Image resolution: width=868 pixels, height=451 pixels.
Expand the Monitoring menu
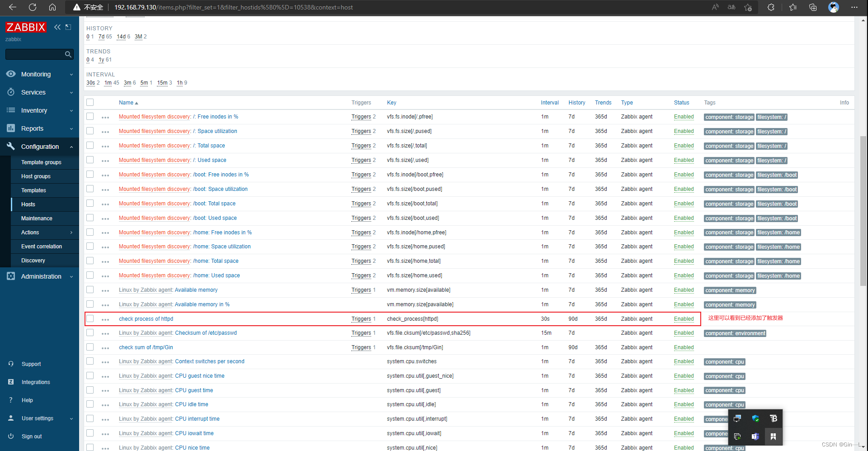71,75
